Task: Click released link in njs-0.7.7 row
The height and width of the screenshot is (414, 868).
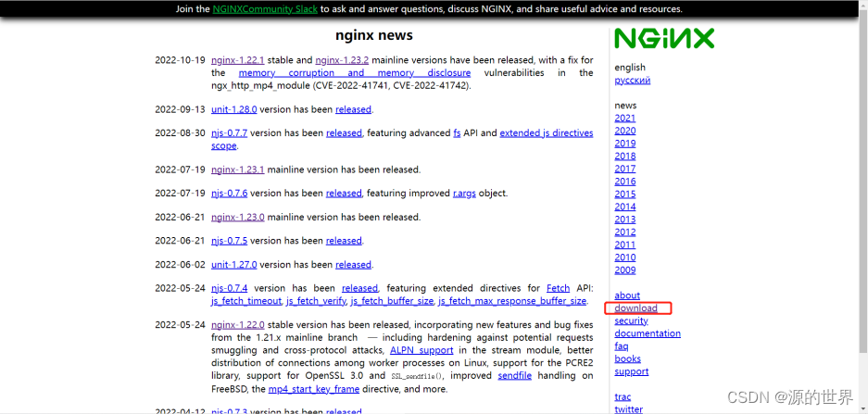Action: point(344,132)
